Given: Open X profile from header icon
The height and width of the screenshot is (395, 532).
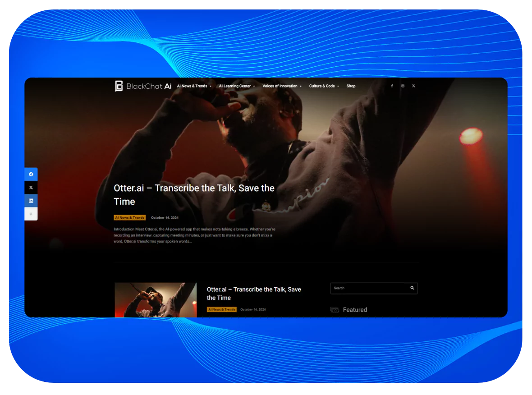Looking at the screenshot, I should [413, 86].
